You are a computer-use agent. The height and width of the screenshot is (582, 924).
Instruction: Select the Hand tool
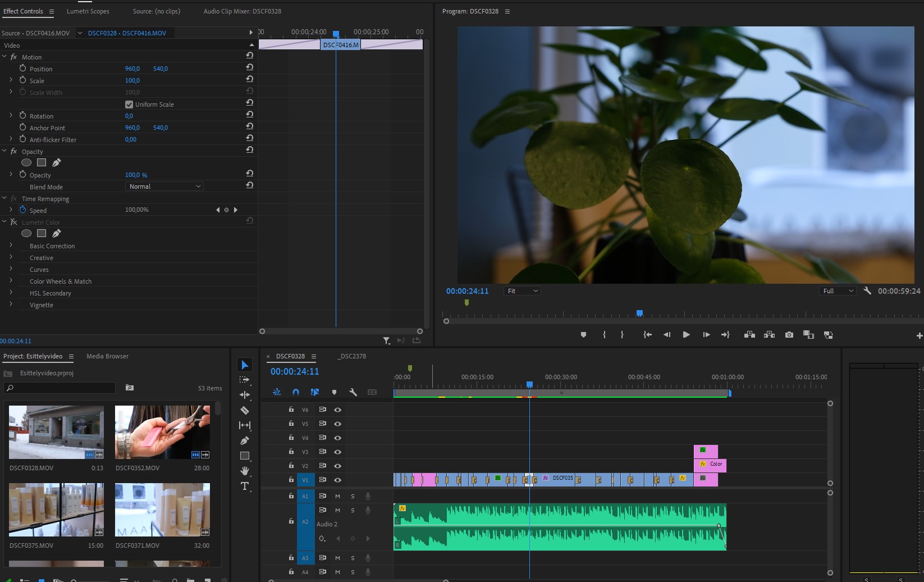point(245,471)
